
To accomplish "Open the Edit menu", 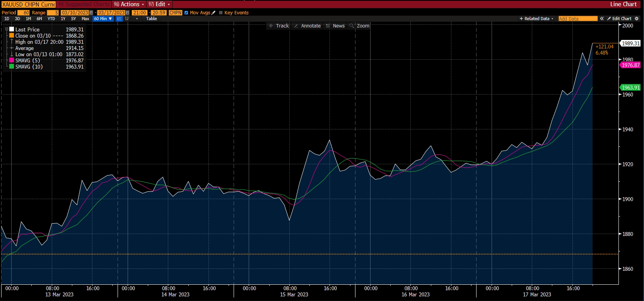I will click(x=159, y=4).
